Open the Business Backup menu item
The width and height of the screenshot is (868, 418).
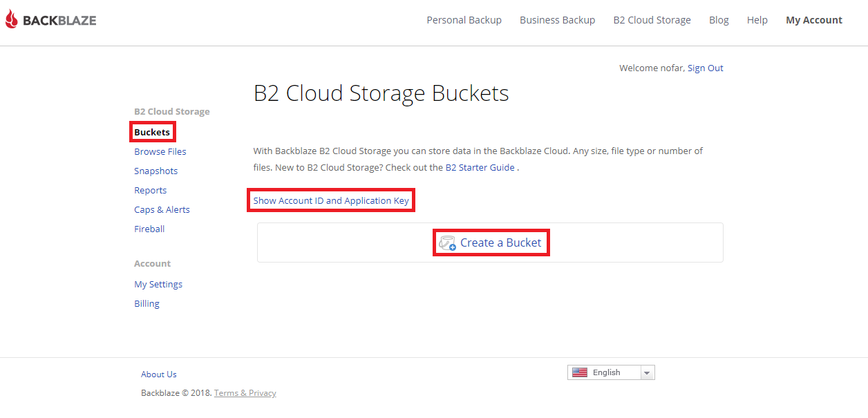click(557, 20)
